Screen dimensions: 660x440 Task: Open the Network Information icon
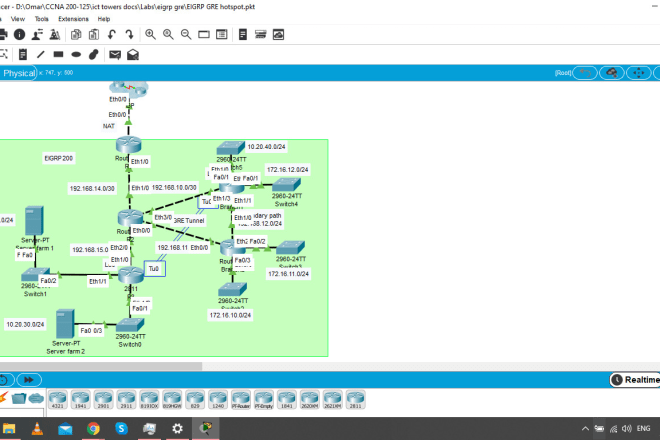tap(19, 35)
